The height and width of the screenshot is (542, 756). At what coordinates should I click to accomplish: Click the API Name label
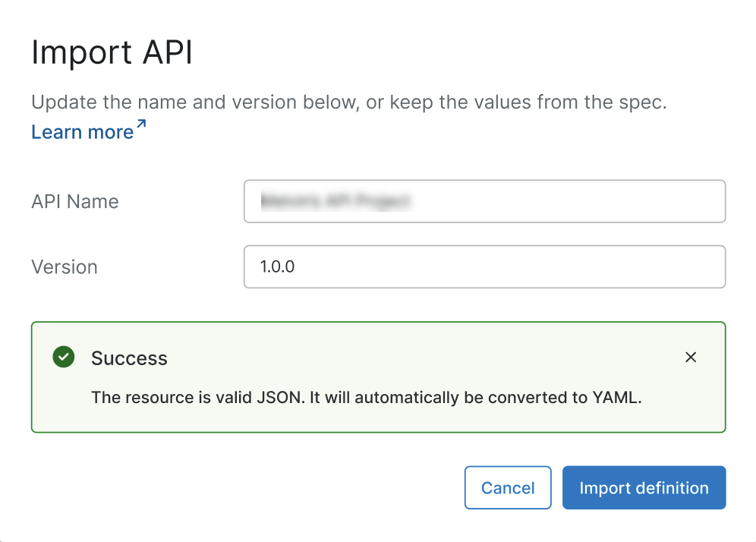[x=74, y=201]
